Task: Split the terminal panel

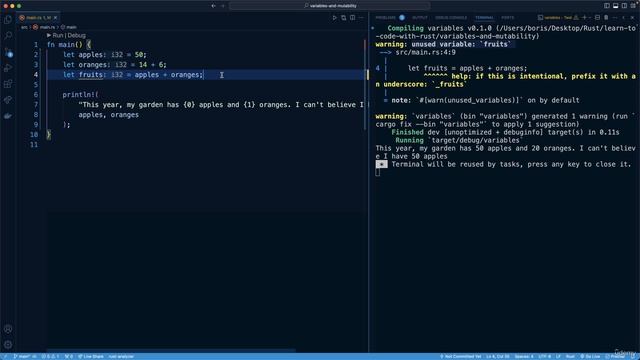Action: pyautogui.click(x=598, y=18)
